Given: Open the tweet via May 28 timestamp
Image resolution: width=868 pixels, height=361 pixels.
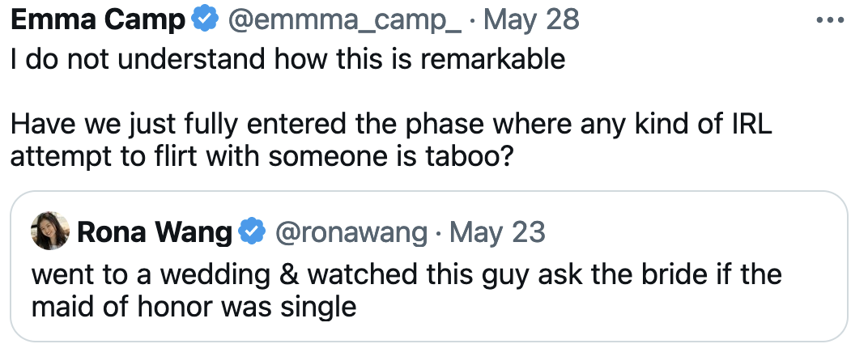Looking at the screenshot, I should tap(531, 20).
